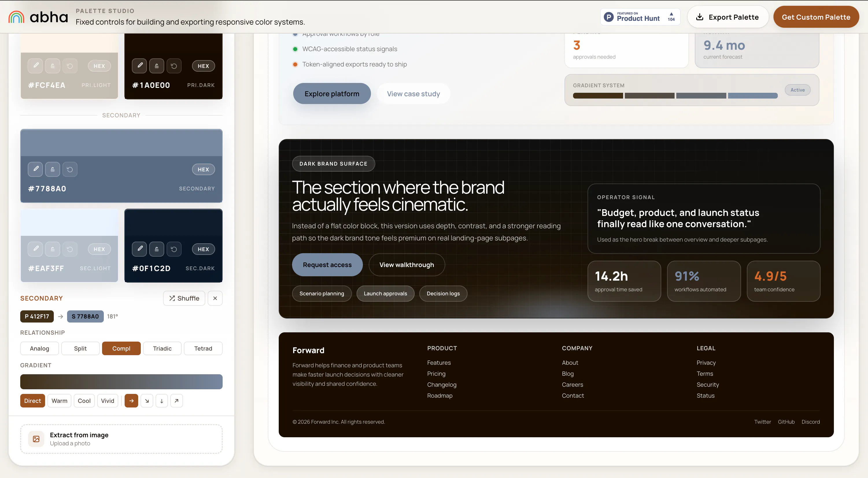Set gradient direction to diagonal up-right
Viewport: 868px width, 478px height.
[177, 401]
